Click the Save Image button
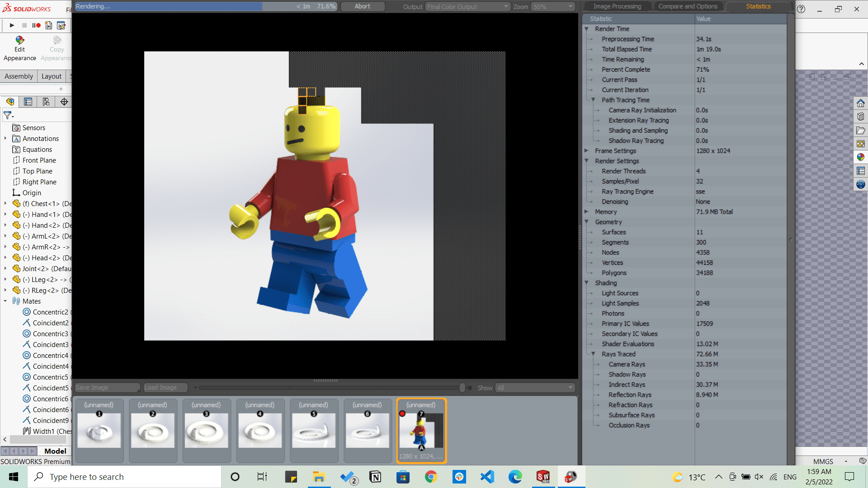The image size is (868, 488). pos(107,388)
